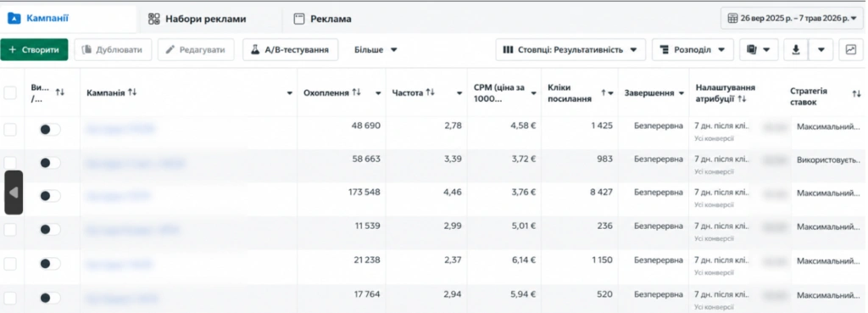Expand the collapsed left side panel arrow
Image resolution: width=868 pixels, height=313 pixels.
pos(14,193)
